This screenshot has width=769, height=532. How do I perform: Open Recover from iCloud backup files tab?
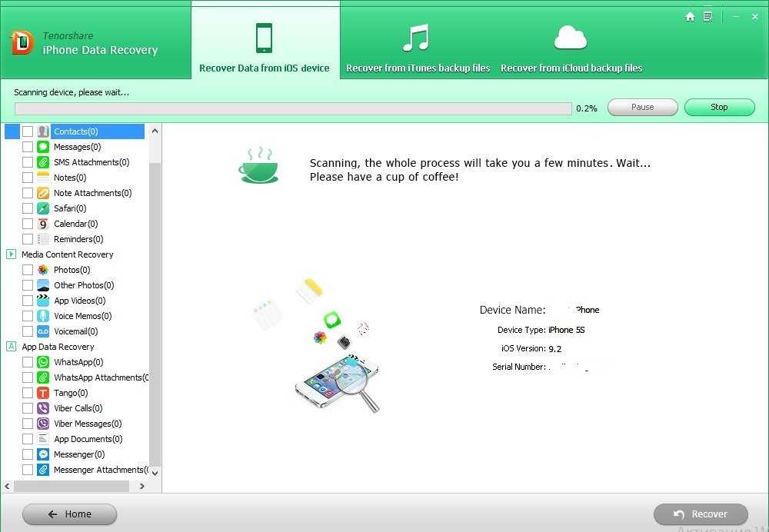(x=571, y=46)
